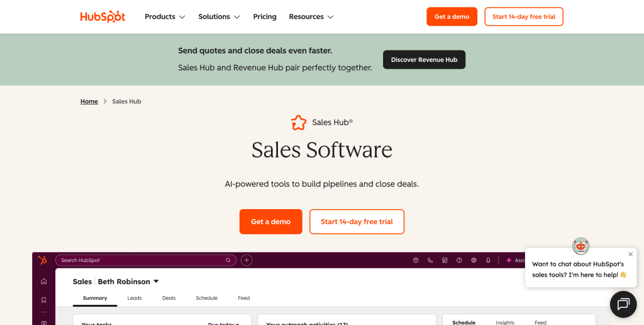Close the chat greeting popup
644x325 pixels.
coord(630,254)
